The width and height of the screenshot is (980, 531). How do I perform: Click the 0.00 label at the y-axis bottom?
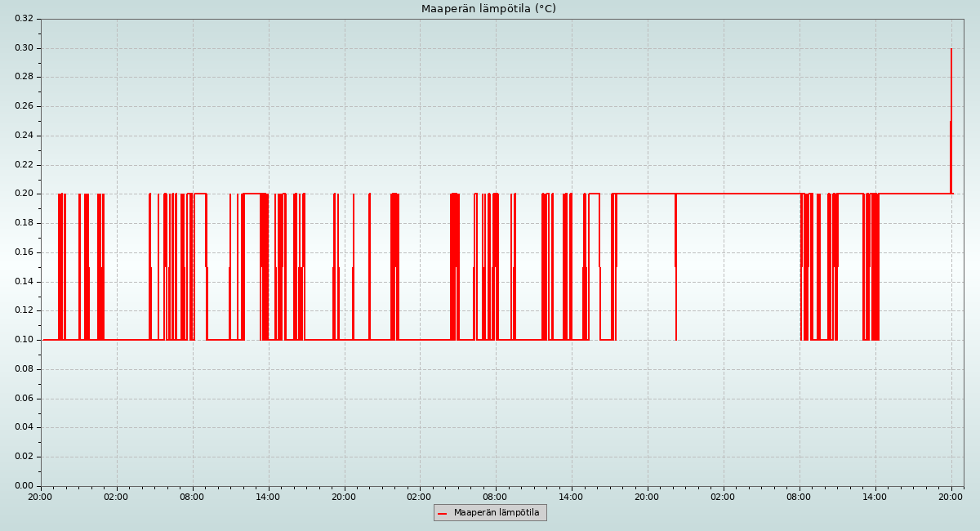click(24, 486)
